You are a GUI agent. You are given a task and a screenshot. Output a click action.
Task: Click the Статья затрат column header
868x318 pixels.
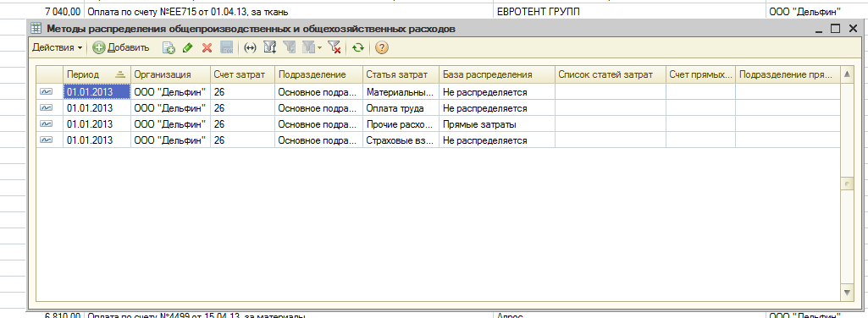point(401,74)
